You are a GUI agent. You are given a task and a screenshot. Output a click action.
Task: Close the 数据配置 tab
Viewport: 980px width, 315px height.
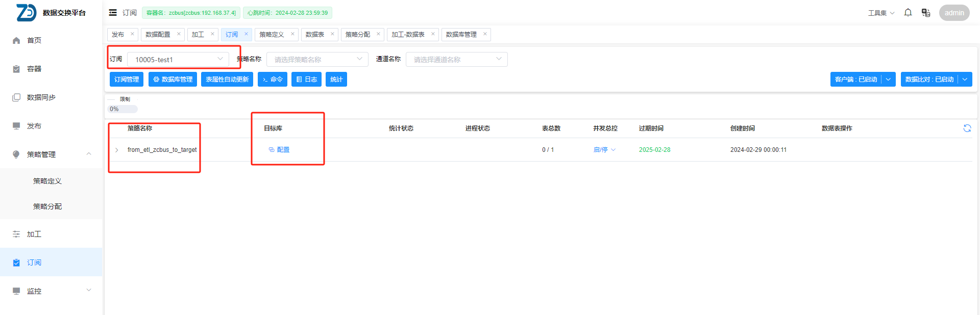[179, 34]
